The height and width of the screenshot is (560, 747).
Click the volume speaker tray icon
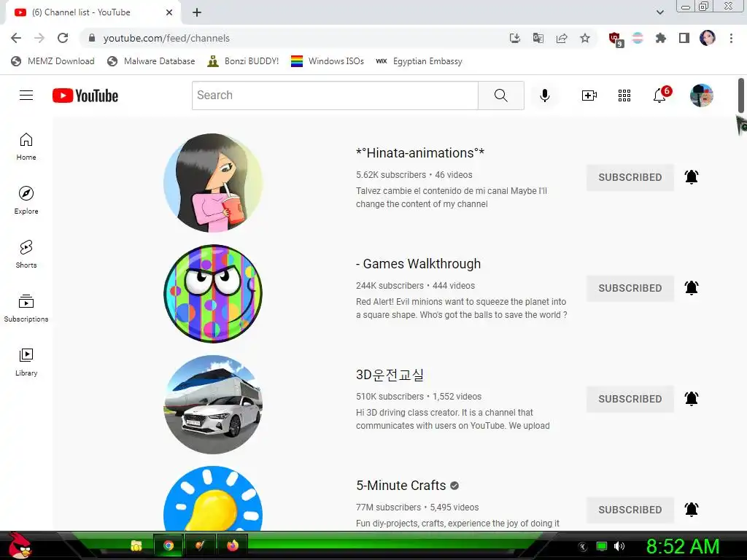pyautogui.click(x=619, y=546)
